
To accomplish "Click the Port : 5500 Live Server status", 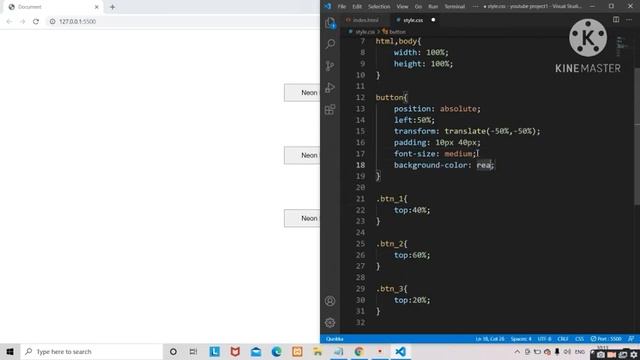I will pyautogui.click(x=606, y=339).
